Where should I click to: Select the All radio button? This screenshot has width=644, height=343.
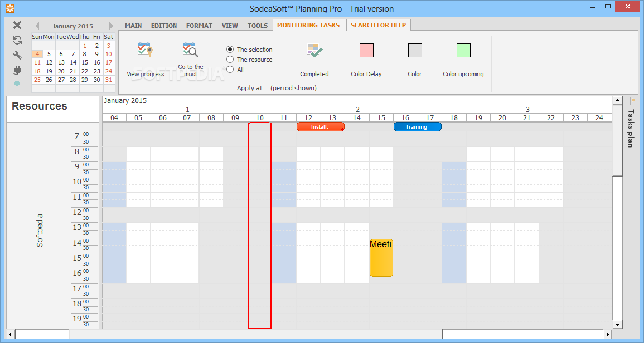230,70
